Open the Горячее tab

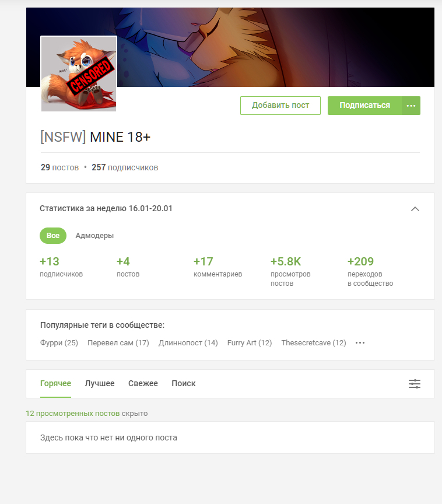coord(55,383)
